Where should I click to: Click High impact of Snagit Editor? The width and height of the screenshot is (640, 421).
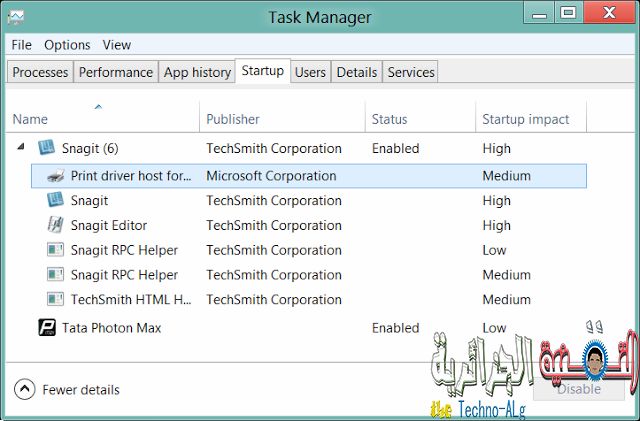pos(496,225)
